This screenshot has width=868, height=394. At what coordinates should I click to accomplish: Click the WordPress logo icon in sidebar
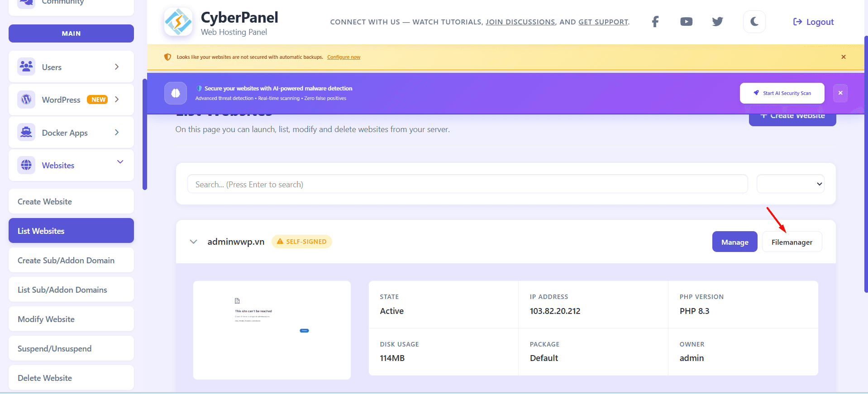click(26, 100)
